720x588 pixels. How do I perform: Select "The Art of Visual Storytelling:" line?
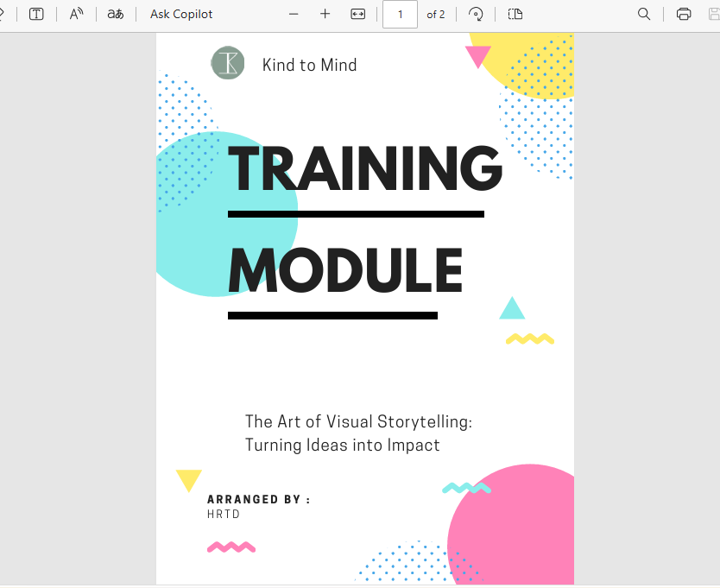tap(358, 421)
